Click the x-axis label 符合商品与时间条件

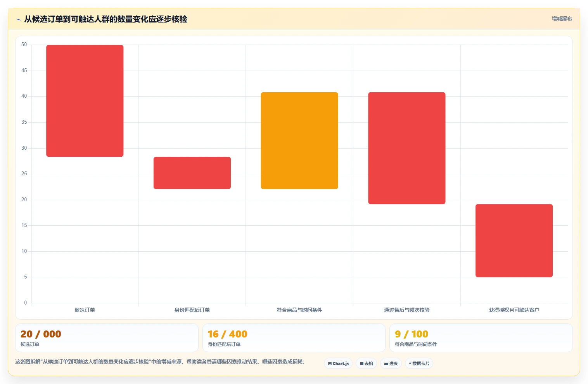tap(299, 310)
